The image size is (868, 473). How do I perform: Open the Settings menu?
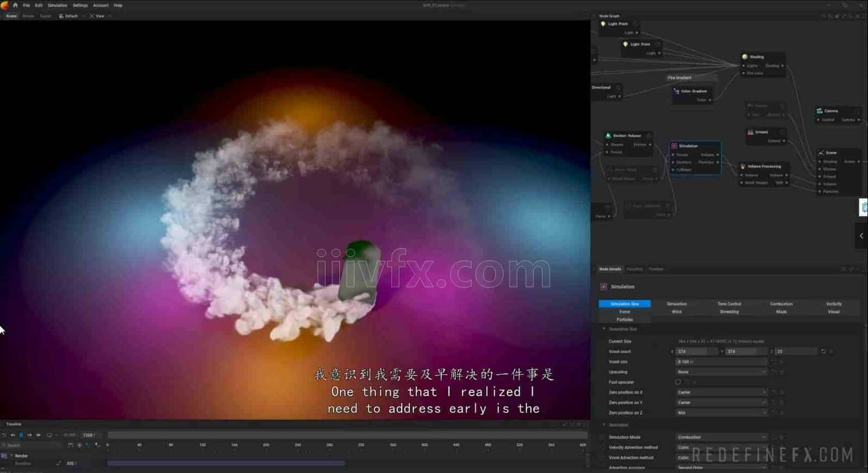(80, 5)
